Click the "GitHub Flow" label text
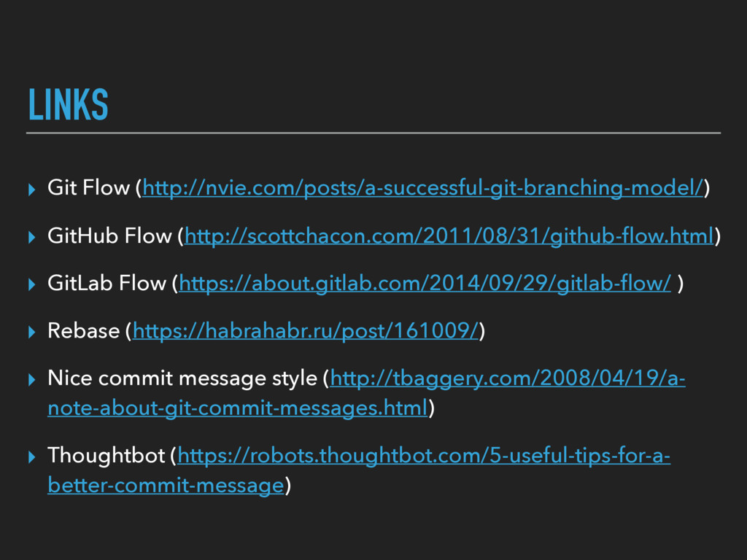Screen dimensions: 747x560 (x=109, y=236)
